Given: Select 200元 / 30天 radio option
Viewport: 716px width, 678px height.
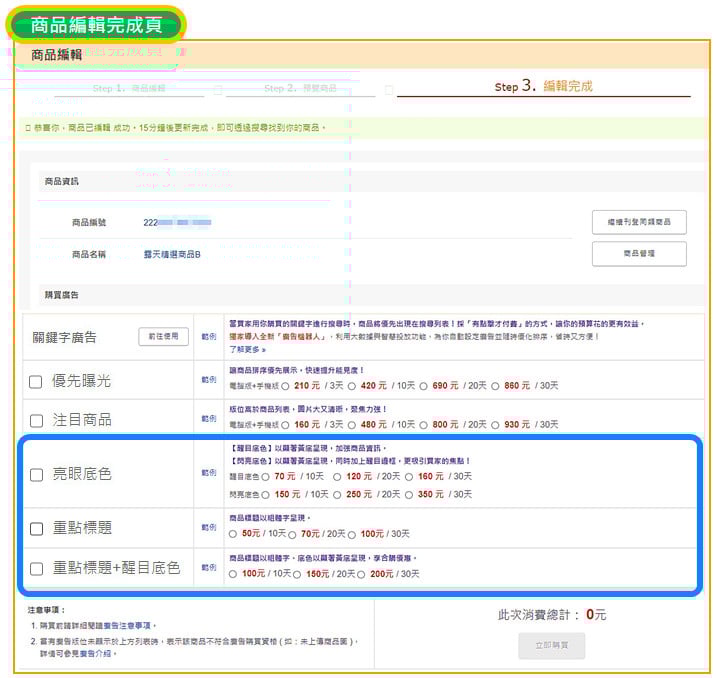Looking at the screenshot, I should coord(362,574).
